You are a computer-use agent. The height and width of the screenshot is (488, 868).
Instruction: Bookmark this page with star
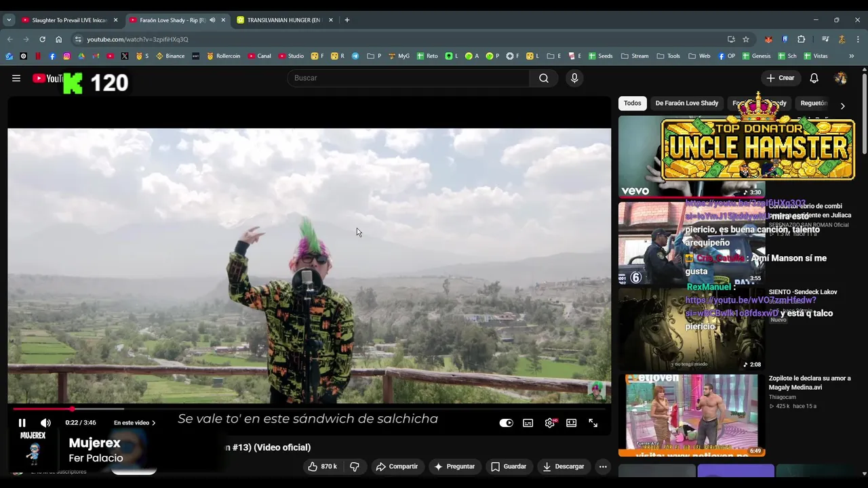(x=746, y=39)
